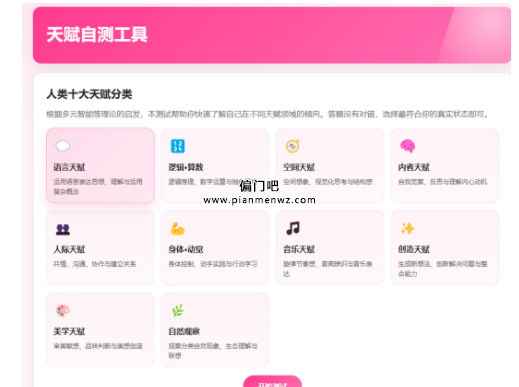This screenshot has width=519, height=387.
Task: Click the 音乐天赋 description 旋律节奏感
Action: (328, 269)
